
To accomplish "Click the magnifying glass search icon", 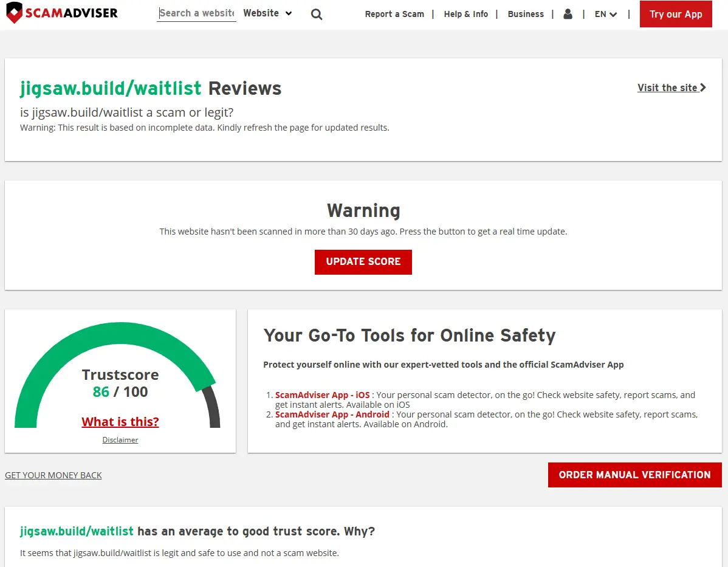I will [317, 15].
